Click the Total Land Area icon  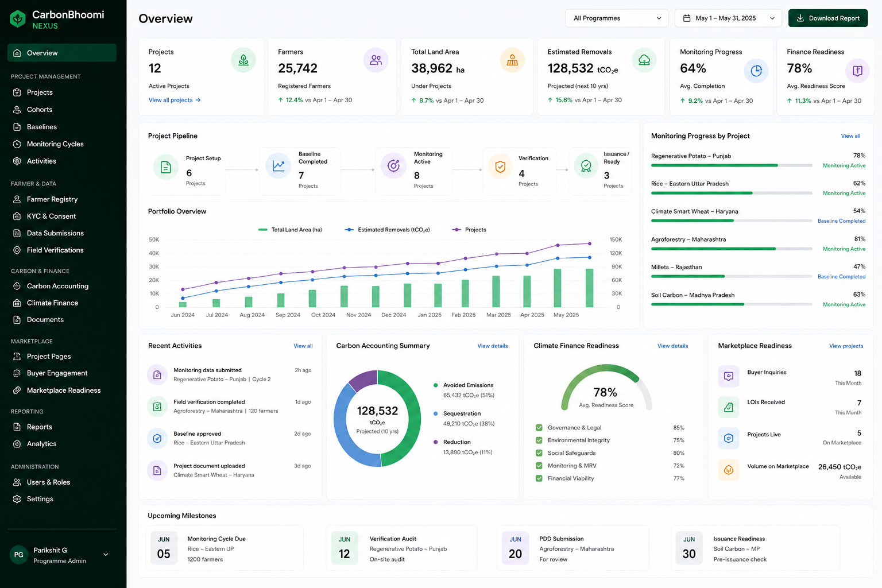point(512,60)
